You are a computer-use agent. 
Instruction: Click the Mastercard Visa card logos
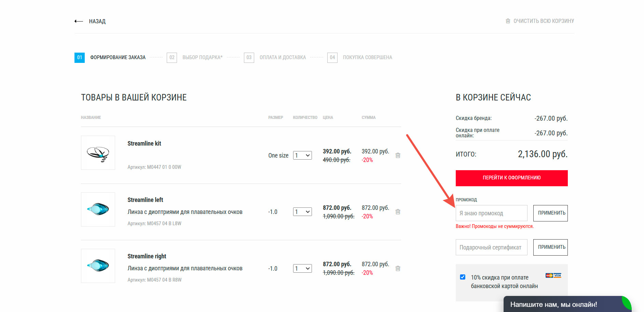553,275
